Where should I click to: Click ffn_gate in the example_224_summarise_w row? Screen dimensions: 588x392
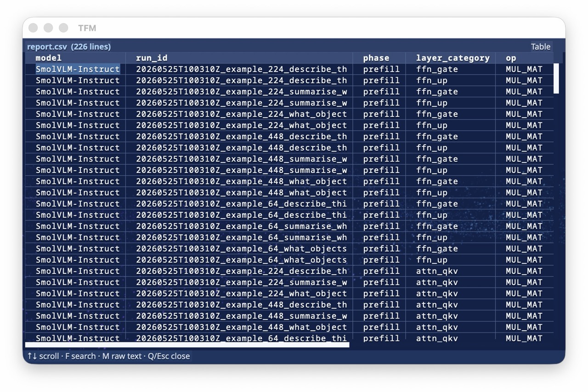tap(437, 91)
